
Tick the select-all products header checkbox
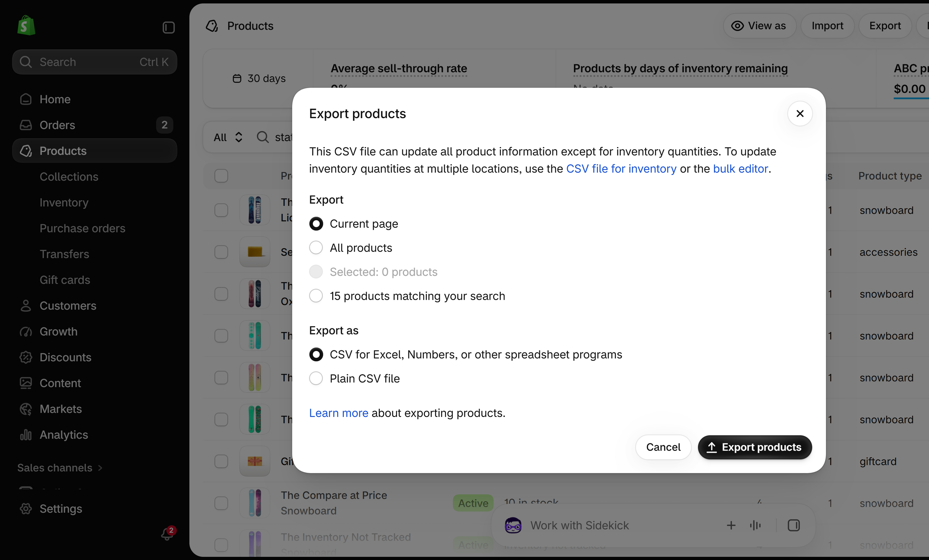pyautogui.click(x=221, y=176)
